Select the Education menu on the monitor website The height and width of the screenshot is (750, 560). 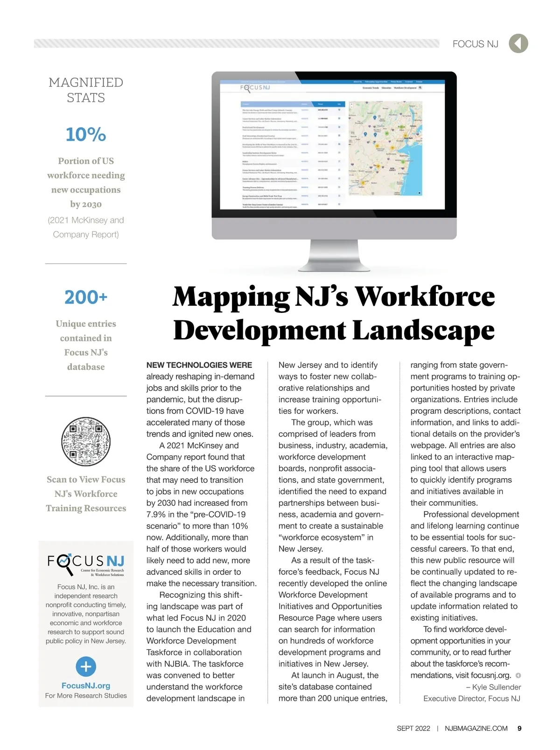click(386, 88)
